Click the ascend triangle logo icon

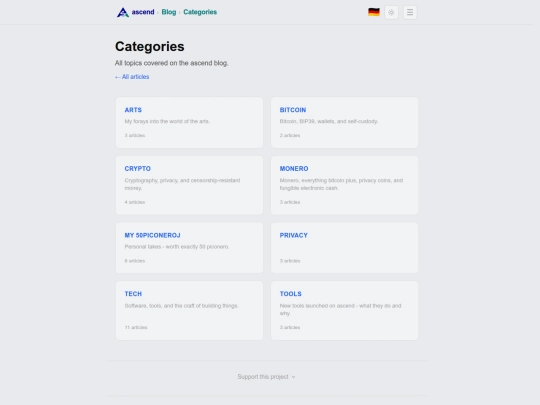[123, 12]
